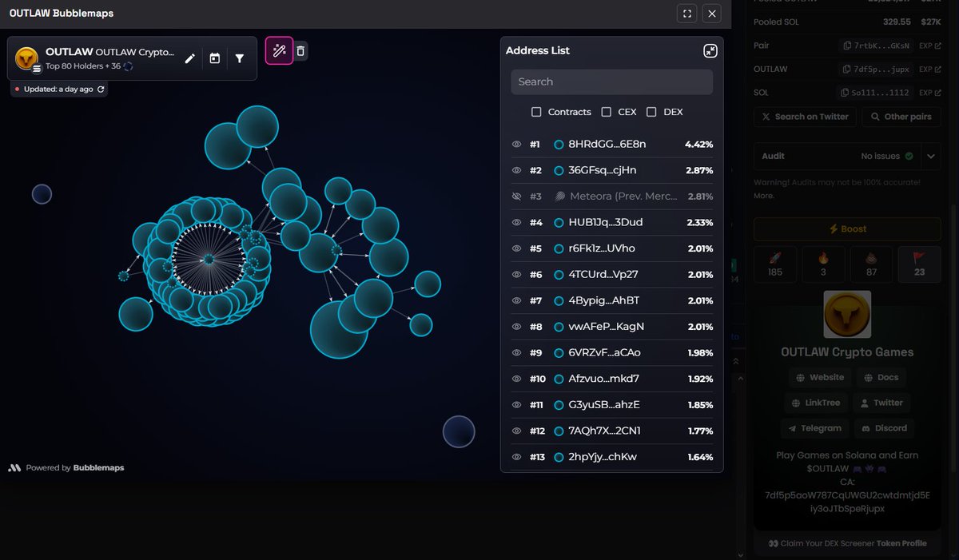Screen dimensions: 959x560
Task: Toggle eye for #12 7AQh7X...2CN1
Action: click(516, 431)
